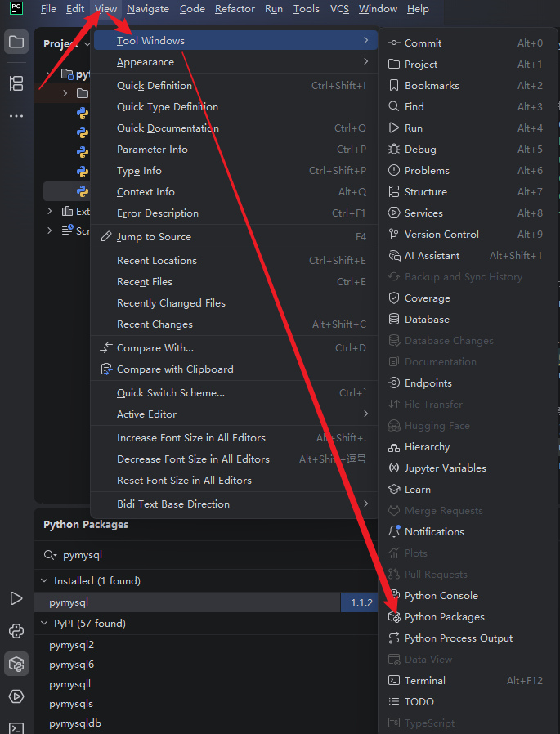Click the more tool windows ellipsis icon
The image size is (560, 734).
click(16, 115)
